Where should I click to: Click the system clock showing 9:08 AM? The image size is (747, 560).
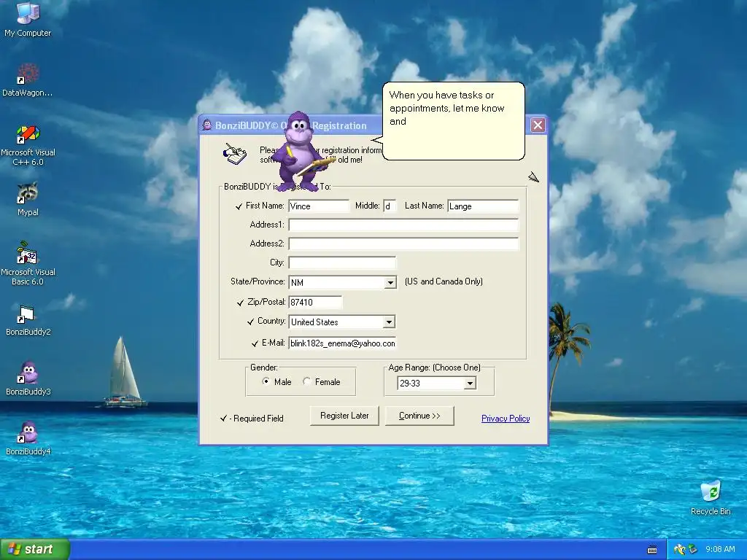720,550
